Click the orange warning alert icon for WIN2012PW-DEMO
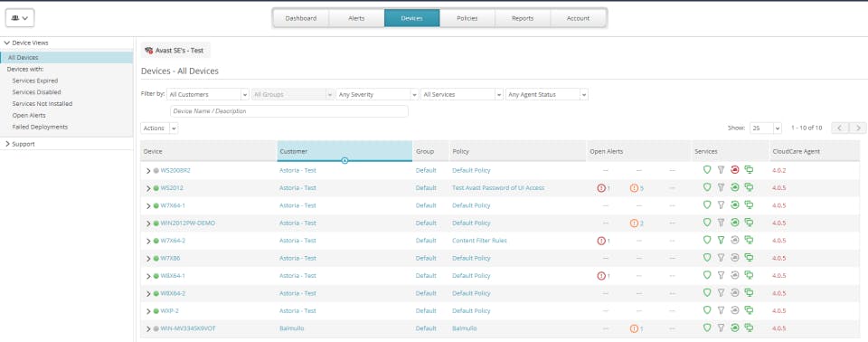Viewport: 868px width, 342px height. (634, 223)
